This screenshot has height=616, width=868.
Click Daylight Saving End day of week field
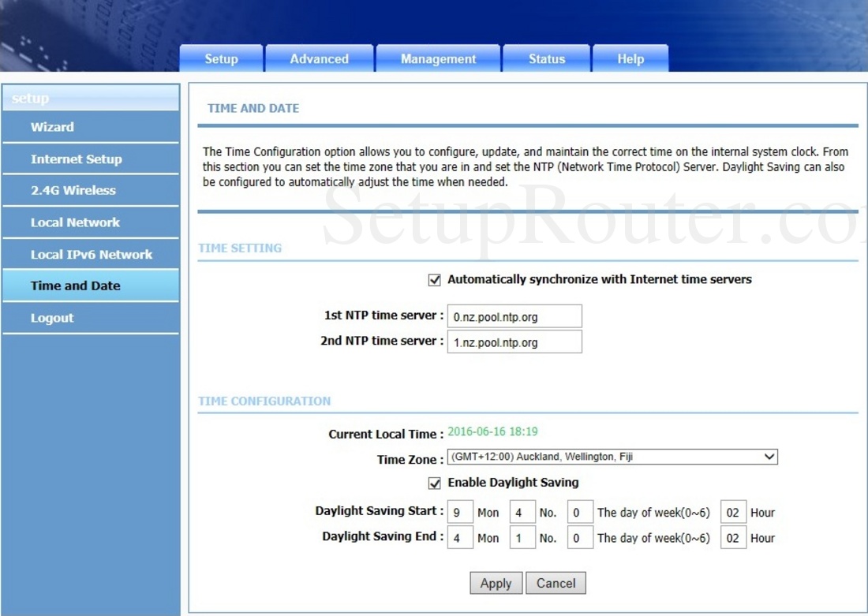click(x=580, y=537)
